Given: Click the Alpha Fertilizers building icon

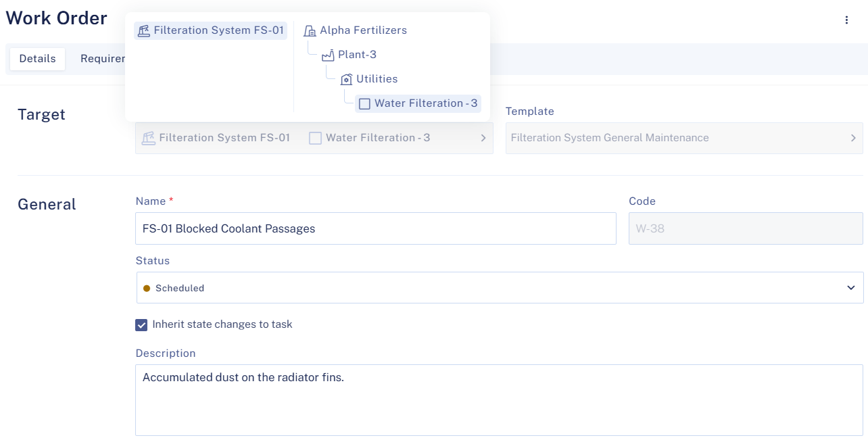Looking at the screenshot, I should (x=310, y=30).
